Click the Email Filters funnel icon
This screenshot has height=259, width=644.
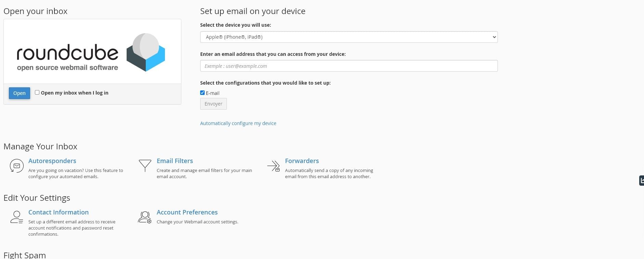pyautogui.click(x=145, y=166)
